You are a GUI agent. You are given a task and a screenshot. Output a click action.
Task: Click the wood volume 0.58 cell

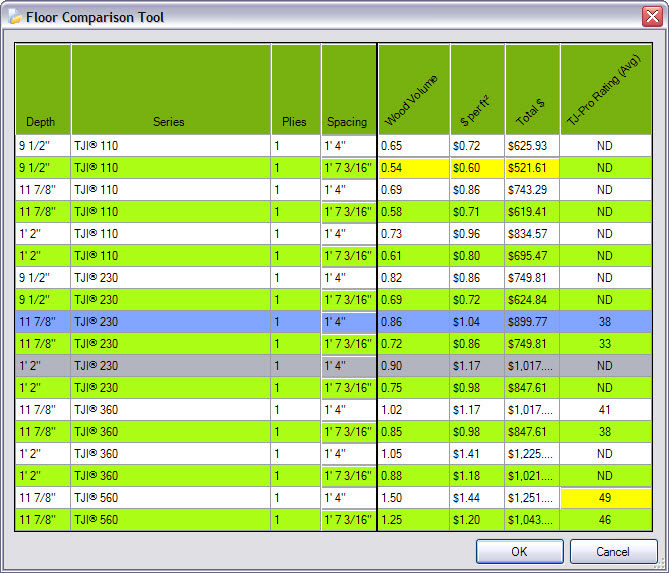[x=413, y=212]
